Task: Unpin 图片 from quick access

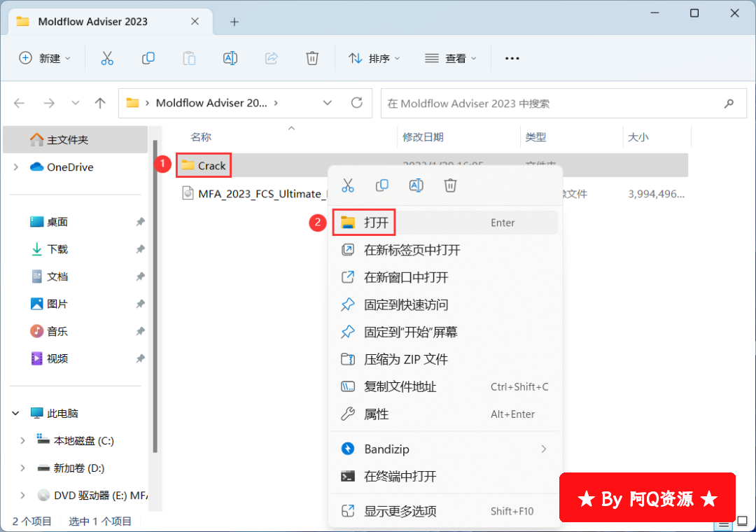Action: [140, 304]
